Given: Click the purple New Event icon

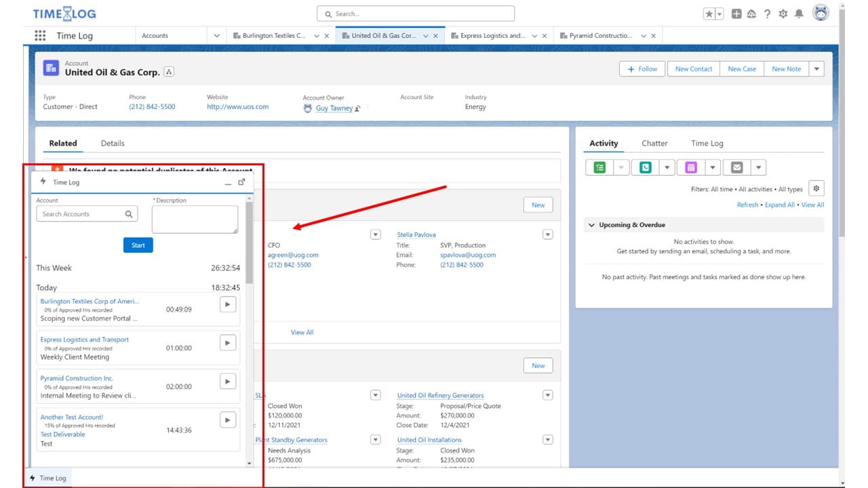Looking at the screenshot, I should [x=691, y=167].
